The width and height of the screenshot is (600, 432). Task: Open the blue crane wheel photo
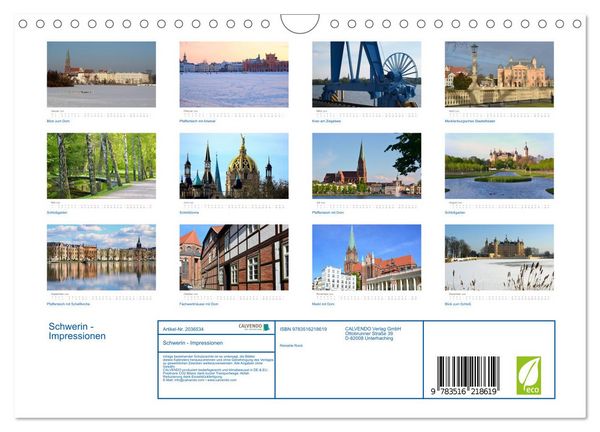coord(367,74)
